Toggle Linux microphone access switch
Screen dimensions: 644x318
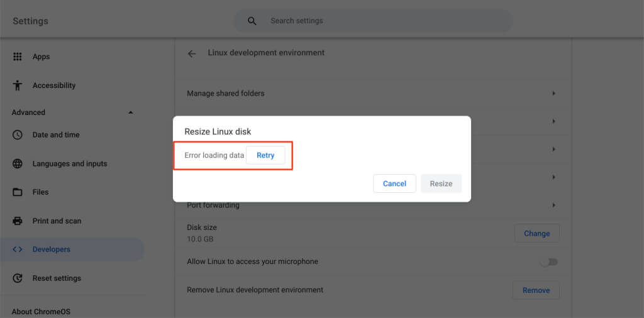(x=548, y=261)
